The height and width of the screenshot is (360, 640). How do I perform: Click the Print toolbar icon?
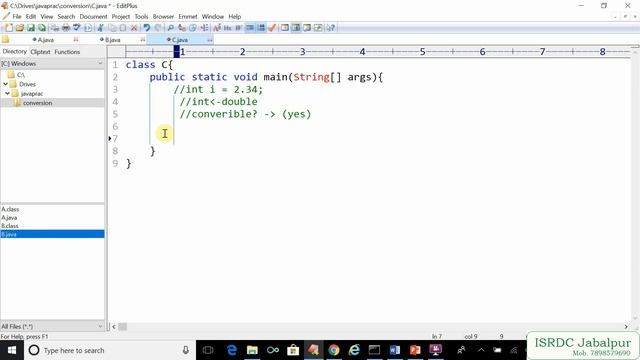click(66, 28)
